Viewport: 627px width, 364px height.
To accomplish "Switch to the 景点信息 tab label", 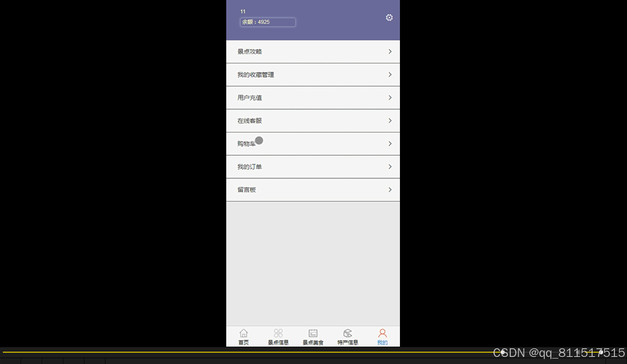I will [278, 342].
